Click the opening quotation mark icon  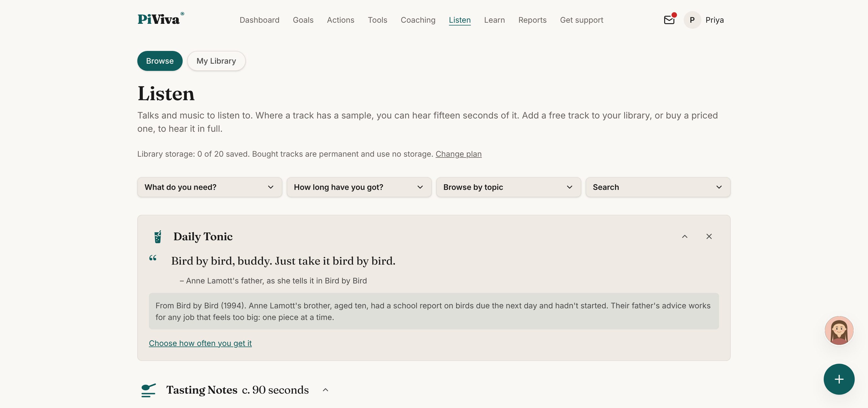tap(153, 258)
